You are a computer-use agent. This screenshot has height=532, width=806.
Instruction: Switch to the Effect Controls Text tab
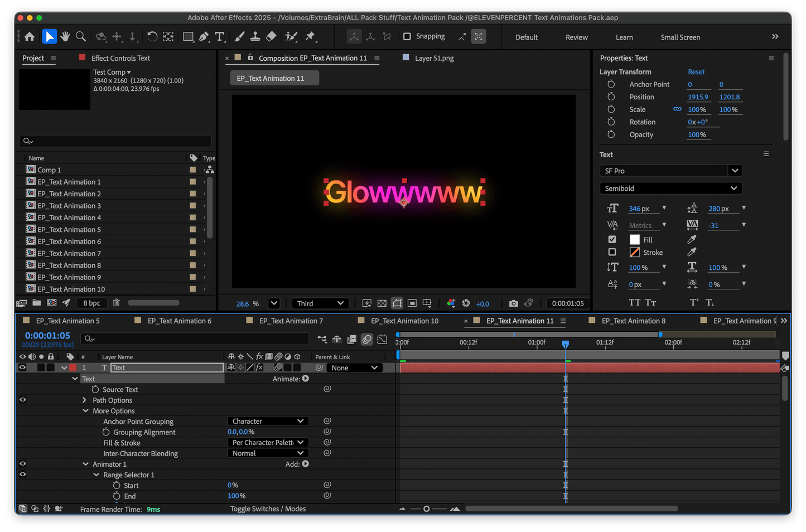point(120,58)
